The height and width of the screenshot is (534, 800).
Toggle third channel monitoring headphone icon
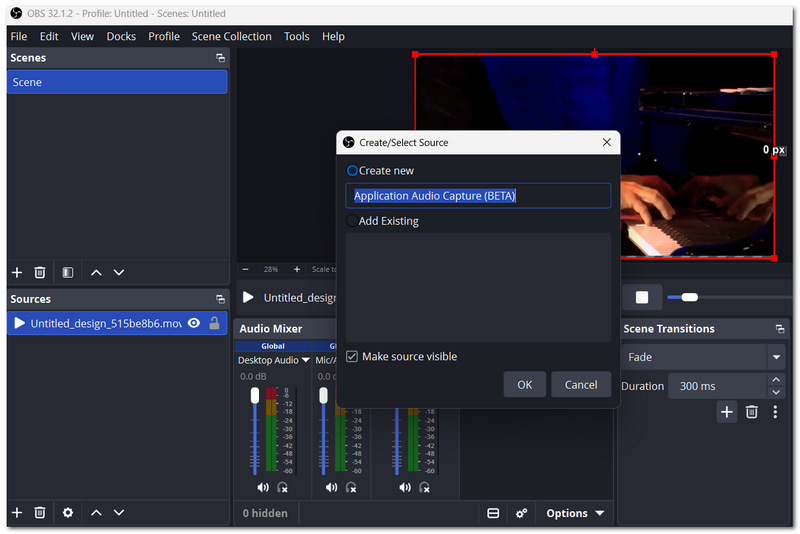click(424, 488)
